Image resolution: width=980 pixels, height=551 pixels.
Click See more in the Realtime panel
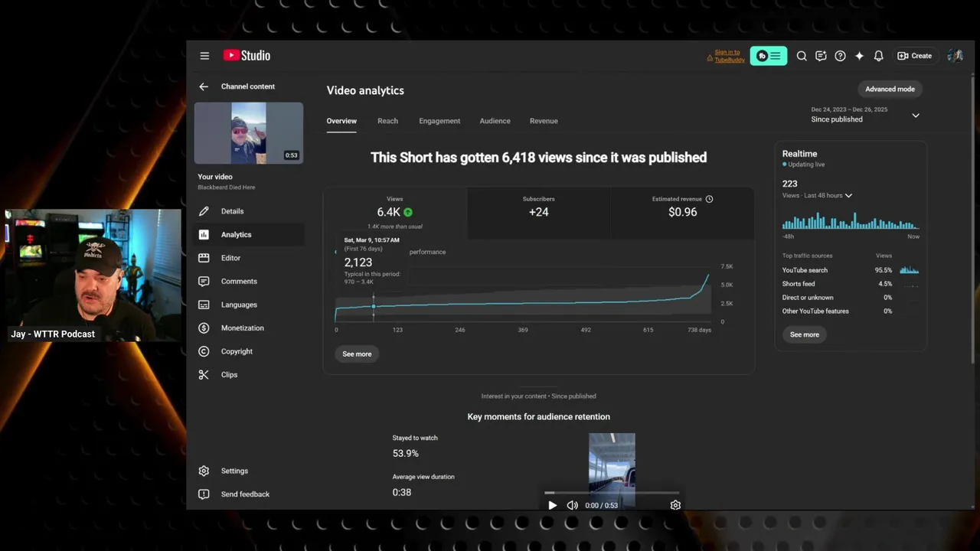click(x=805, y=334)
